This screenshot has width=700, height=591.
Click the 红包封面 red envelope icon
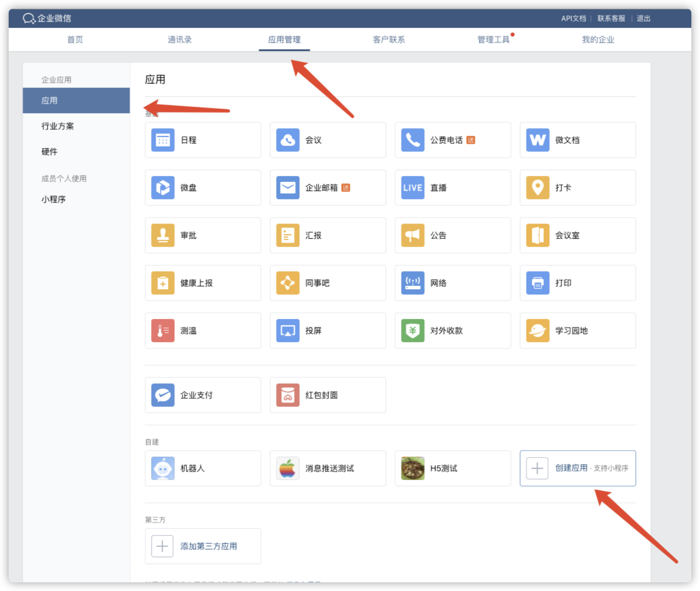[288, 395]
